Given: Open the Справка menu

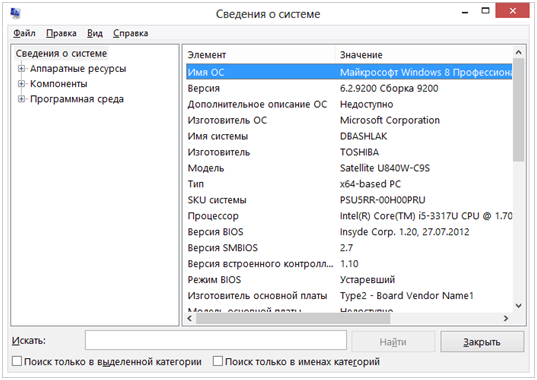Looking at the screenshot, I should pos(130,33).
